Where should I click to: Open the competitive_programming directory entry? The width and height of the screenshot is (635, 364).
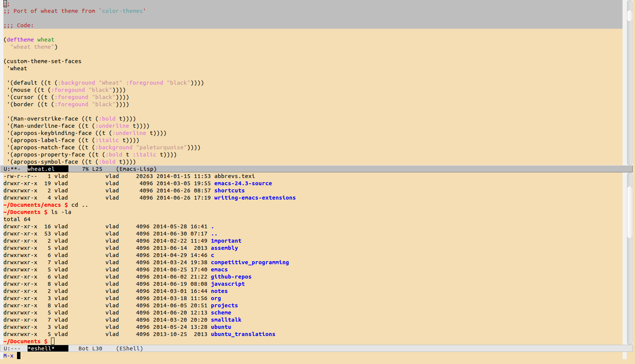[x=250, y=262]
